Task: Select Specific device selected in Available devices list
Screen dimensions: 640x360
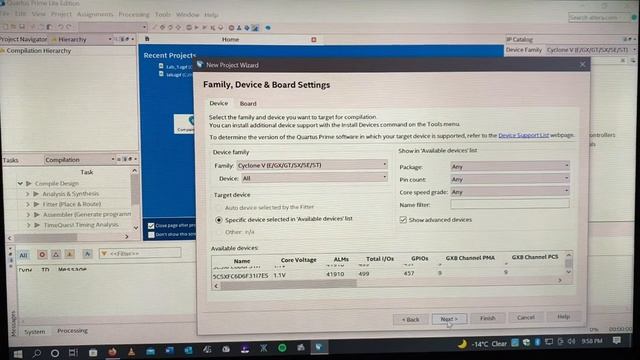Action: [x=219, y=220]
